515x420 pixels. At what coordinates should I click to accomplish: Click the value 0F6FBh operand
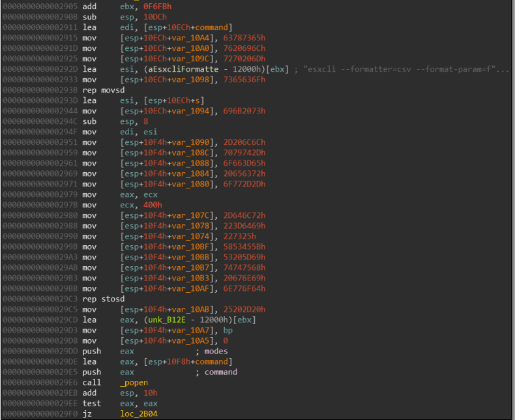[x=157, y=7]
